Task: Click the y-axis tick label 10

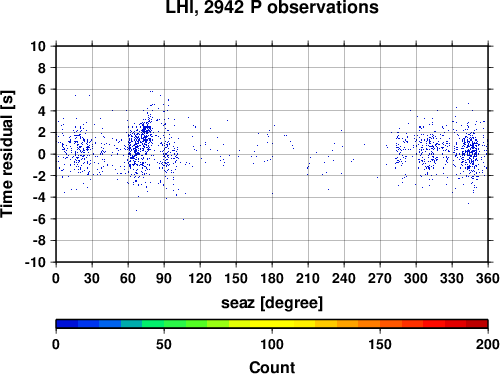Action: point(38,46)
